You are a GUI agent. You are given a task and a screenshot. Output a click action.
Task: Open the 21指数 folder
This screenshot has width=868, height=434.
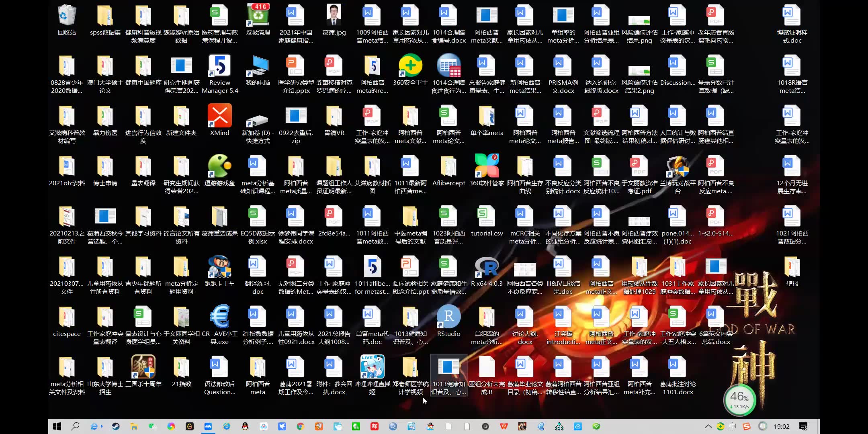click(181, 372)
